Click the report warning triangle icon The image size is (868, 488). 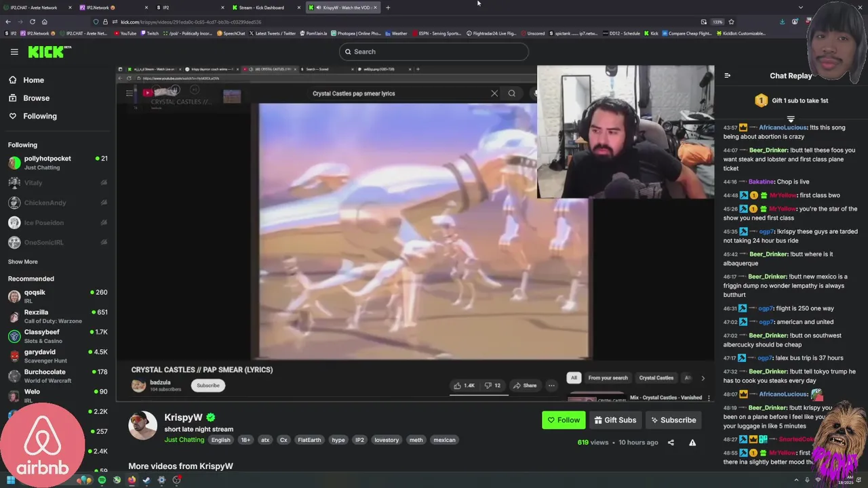692,443
